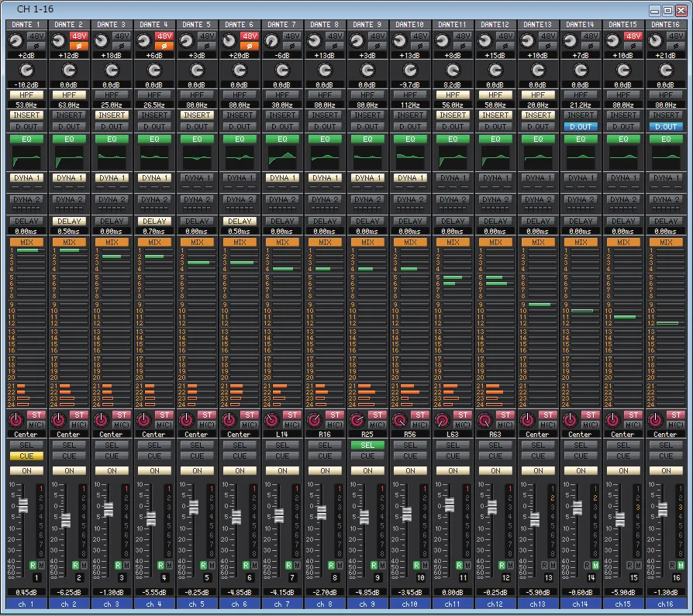
Task: Click the R63 pan knob on ch12
Action: (484, 419)
